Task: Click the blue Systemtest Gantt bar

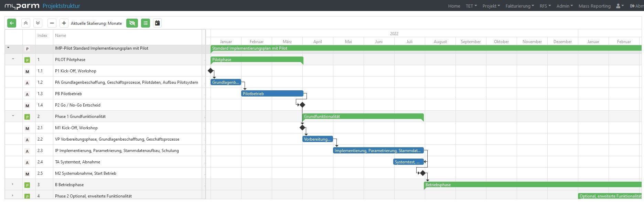Action: click(x=408, y=162)
